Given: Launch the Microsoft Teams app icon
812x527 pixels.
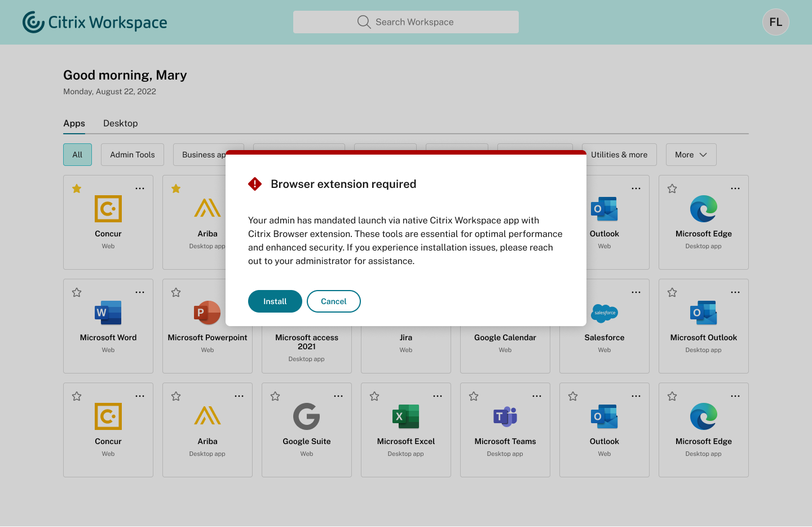Looking at the screenshot, I should (505, 416).
